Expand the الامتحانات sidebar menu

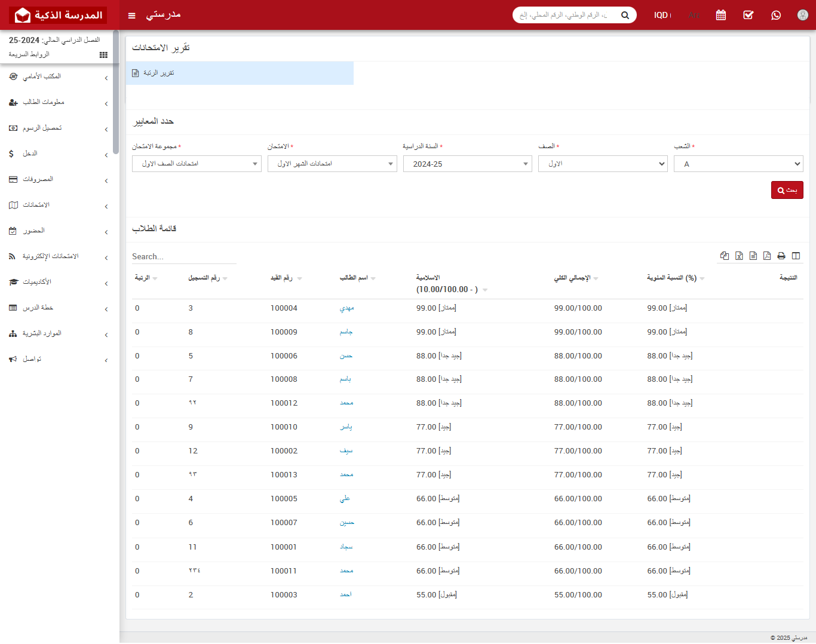[59, 205]
